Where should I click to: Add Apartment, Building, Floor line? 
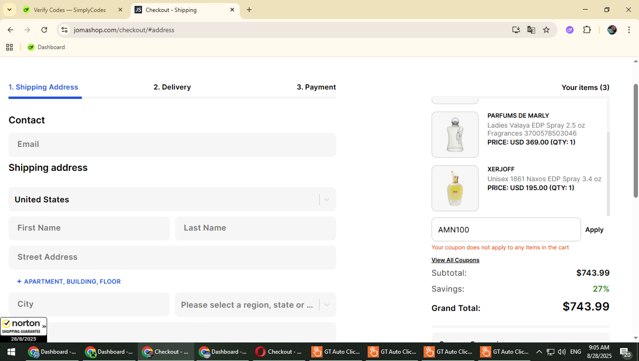(69, 282)
